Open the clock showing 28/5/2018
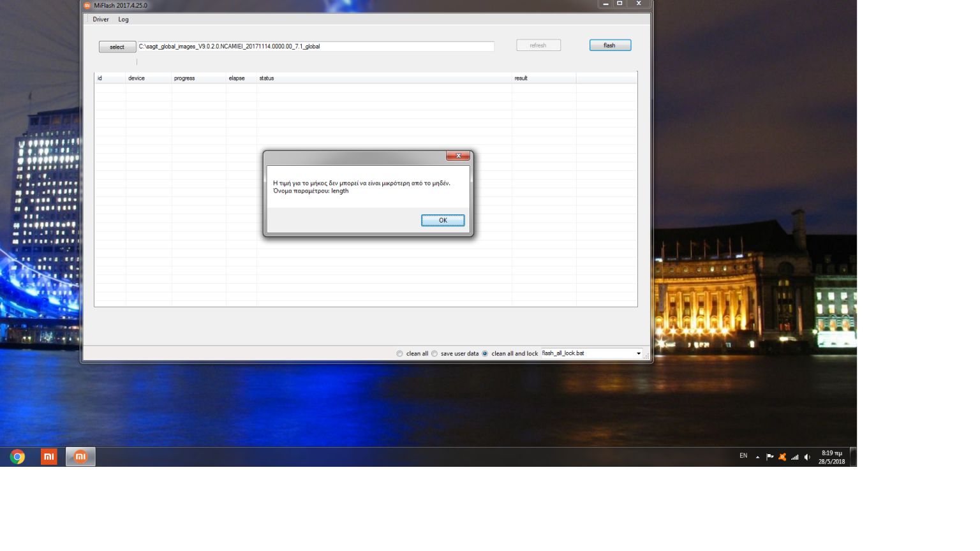This screenshot has width=980, height=551. tap(831, 457)
